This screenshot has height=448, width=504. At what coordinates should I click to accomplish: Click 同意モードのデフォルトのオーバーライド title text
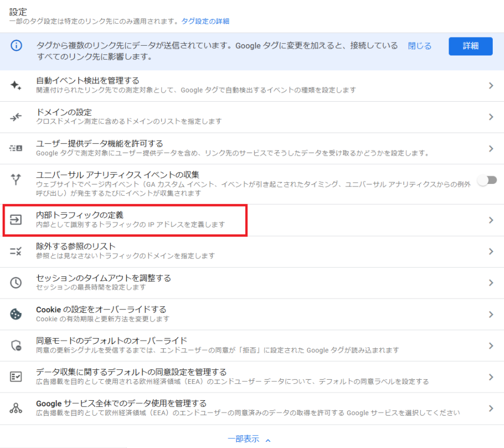[111, 341]
